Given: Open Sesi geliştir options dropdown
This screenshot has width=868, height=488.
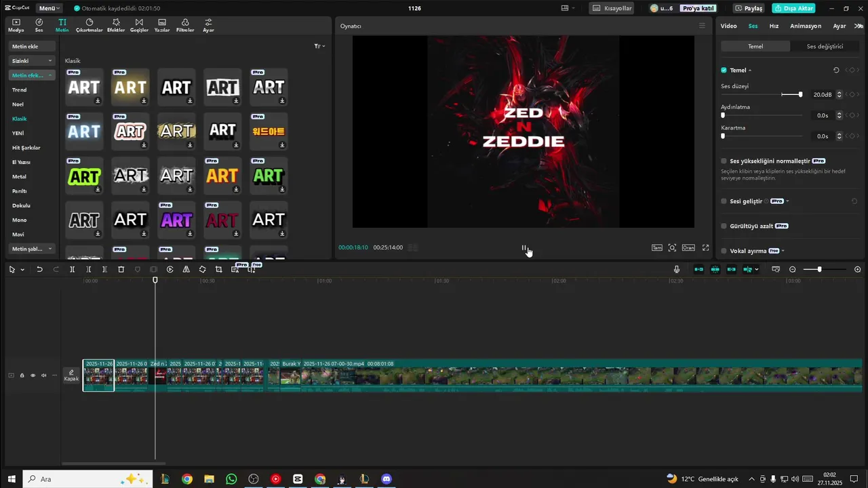Looking at the screenshot, I should (787, 201).
